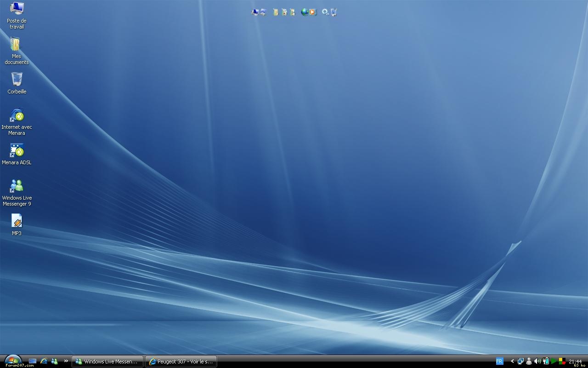Click the recycle bin icon in top dock
This screenshot has height=368, width=588.
[x=334, y=12]
